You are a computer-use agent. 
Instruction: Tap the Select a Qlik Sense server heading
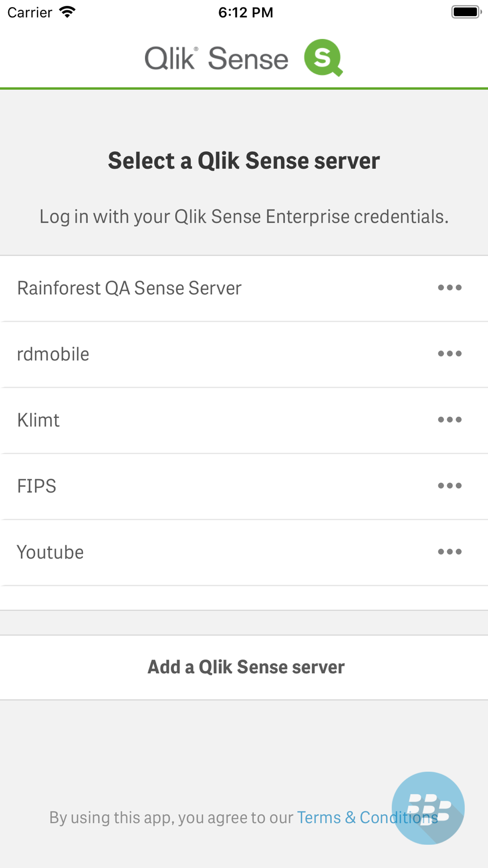pos(244,161)
